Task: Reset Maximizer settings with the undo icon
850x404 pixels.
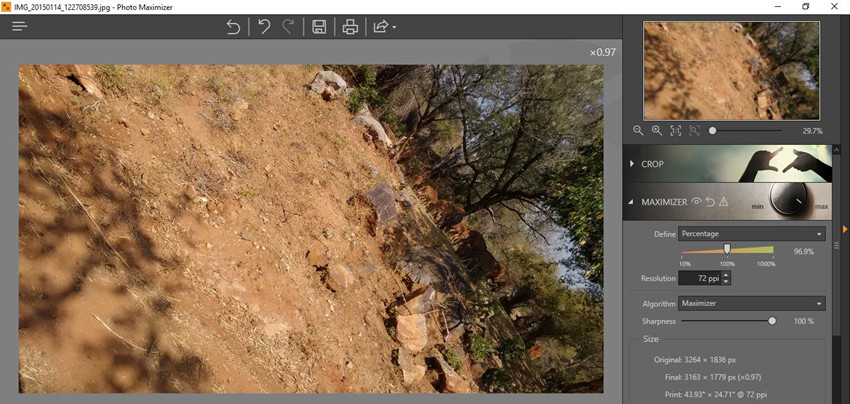Action: pyautogui.click(x=709, y=202)
